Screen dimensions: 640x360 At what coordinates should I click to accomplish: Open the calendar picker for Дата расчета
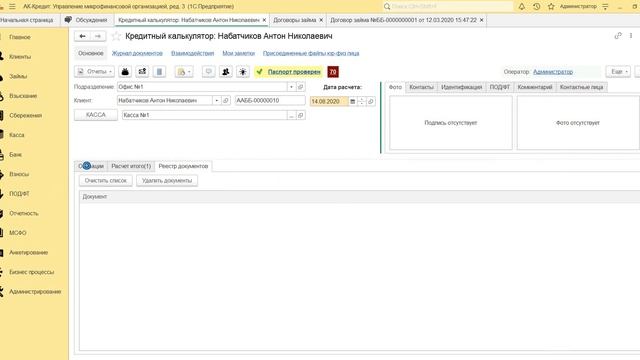click(x=353, y=101)
